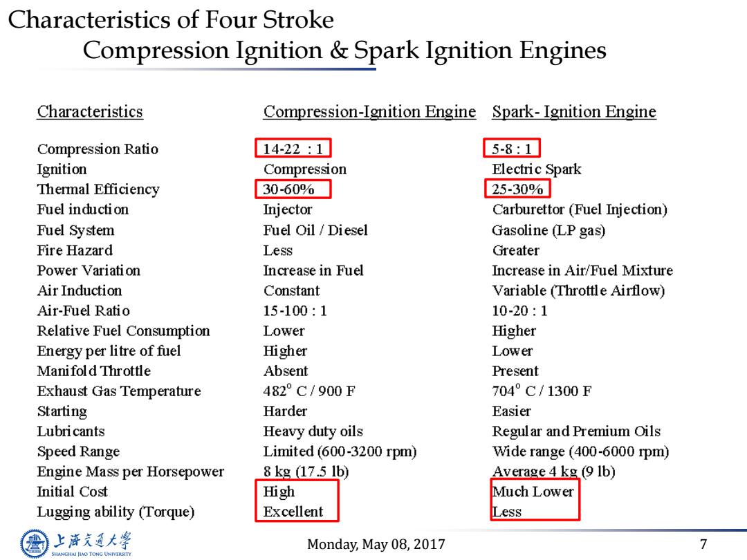Select the highlighted 25-30% thermal efficiency
This screenshot has width=747, height=560.
click(517, 189)
